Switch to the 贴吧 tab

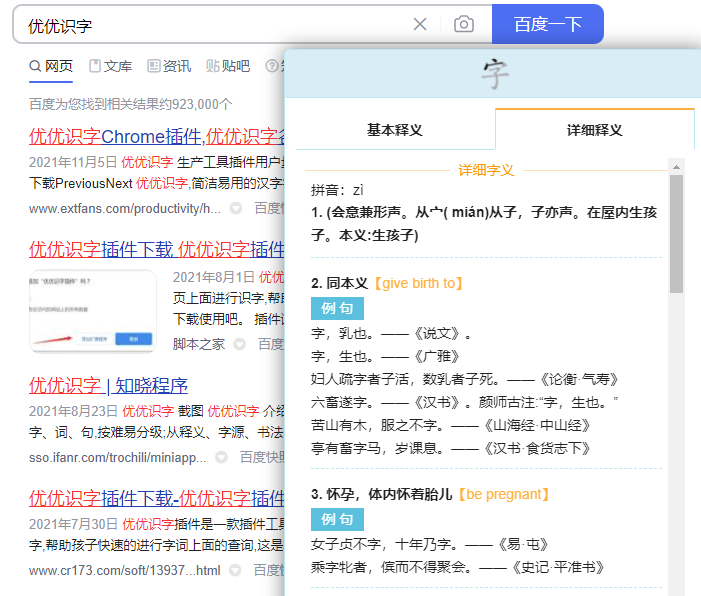click(x=228, y=66)
